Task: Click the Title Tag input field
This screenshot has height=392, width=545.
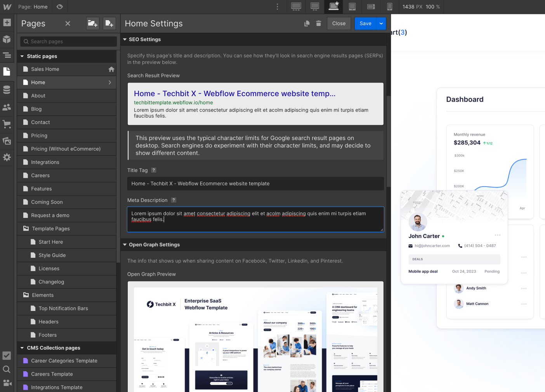Action: click(255, 184)
